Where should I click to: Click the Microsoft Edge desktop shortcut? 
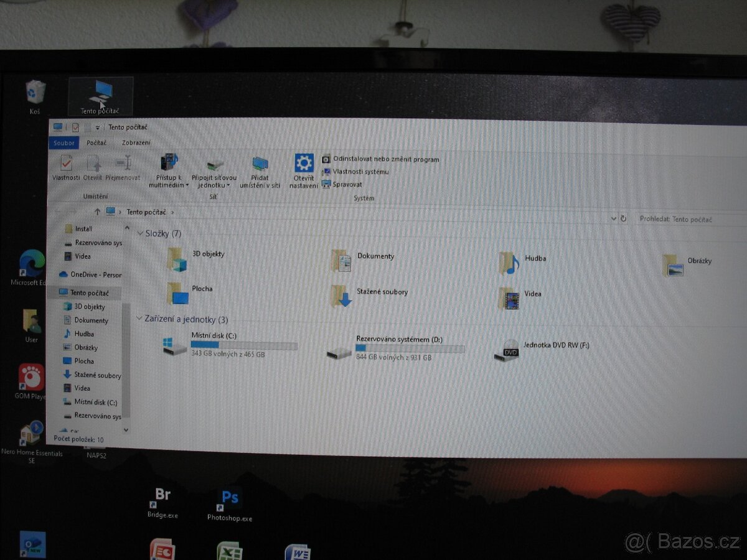coord(31,264)
